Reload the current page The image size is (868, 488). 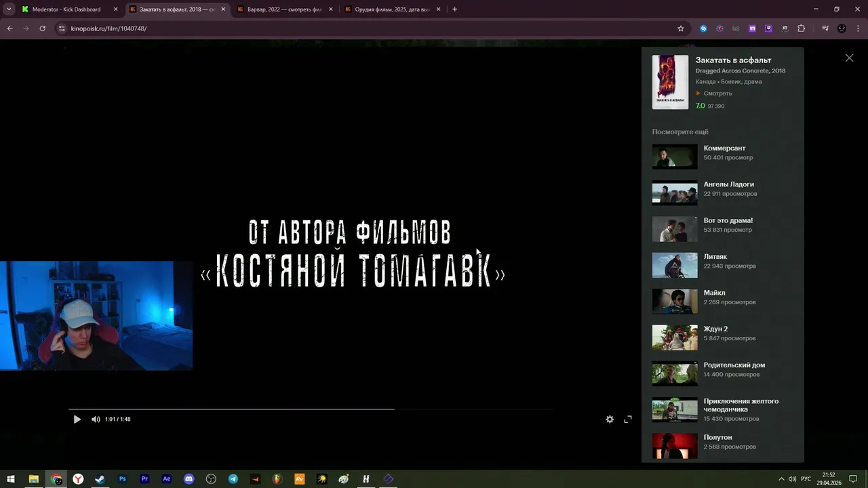point(42,28)
